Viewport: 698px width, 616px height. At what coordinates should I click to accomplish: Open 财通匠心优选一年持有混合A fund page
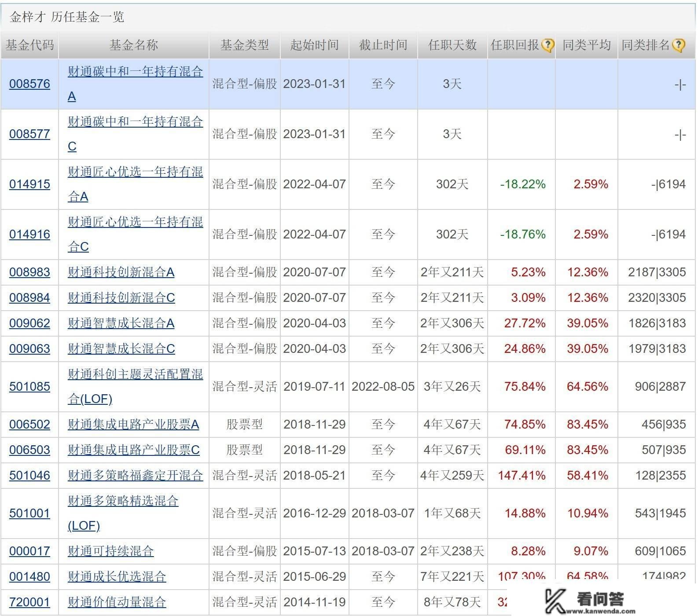point(135,184)
